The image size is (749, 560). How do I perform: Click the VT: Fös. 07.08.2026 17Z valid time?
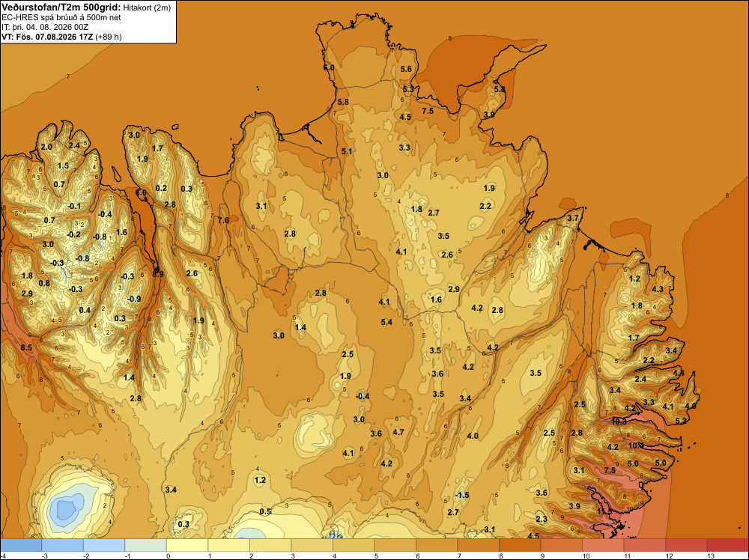48,37
